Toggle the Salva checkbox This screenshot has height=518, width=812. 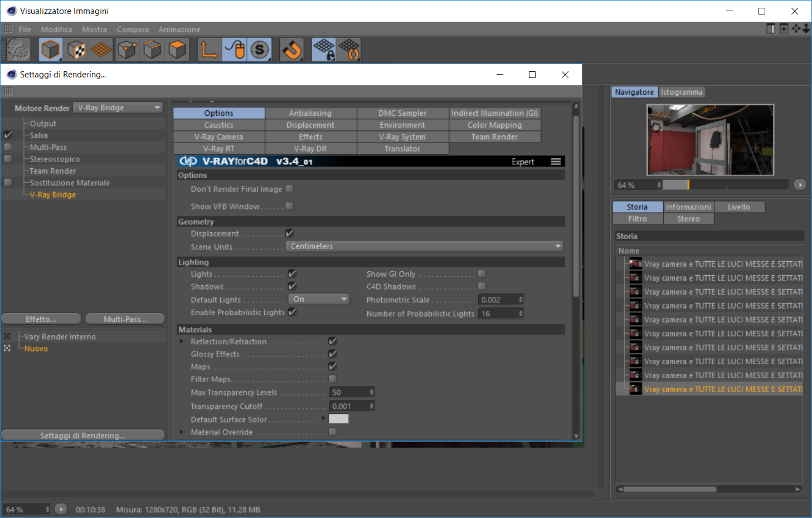8,135
